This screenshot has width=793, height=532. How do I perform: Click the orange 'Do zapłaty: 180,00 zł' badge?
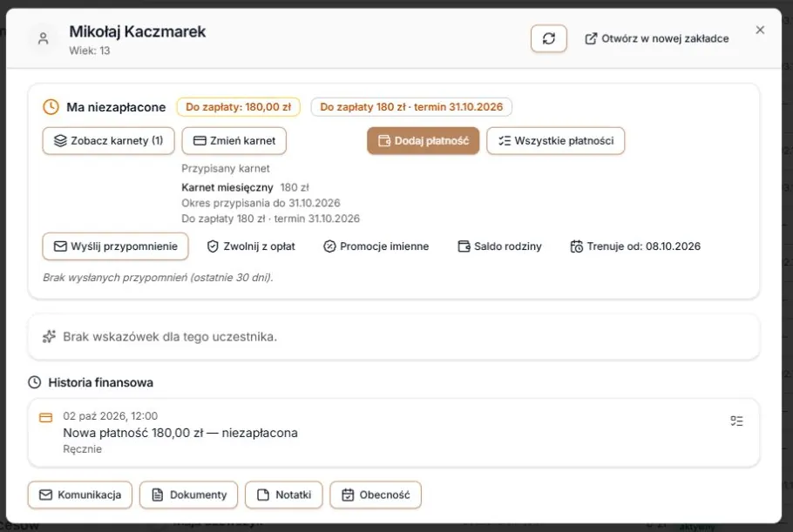tap(238, 106)
